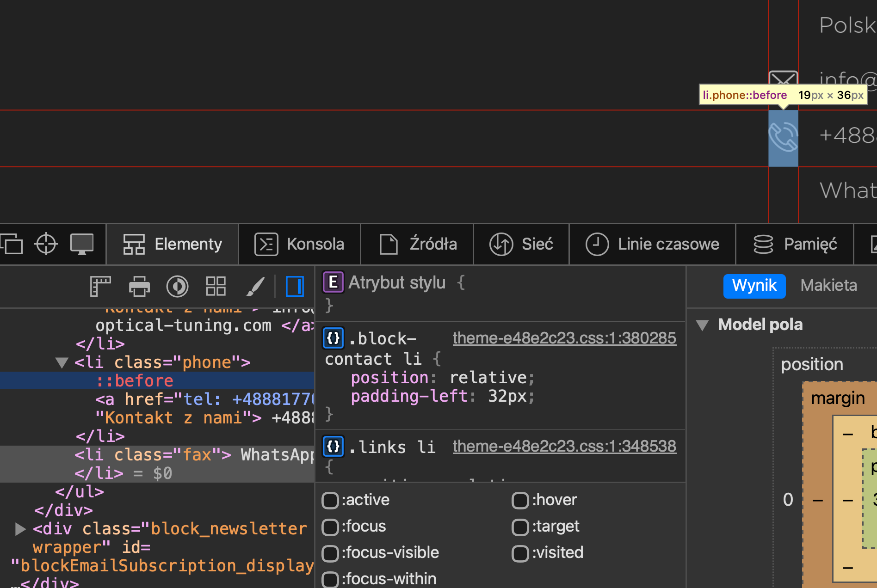Toggle the dark/light appearance icon
877x588 pixels.
pyautogui.click(x=177, y=286)
